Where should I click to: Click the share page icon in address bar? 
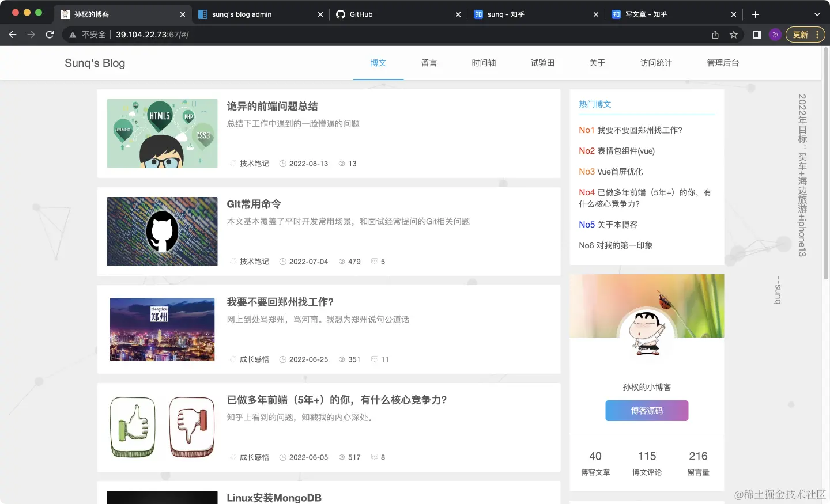[715, 35]
